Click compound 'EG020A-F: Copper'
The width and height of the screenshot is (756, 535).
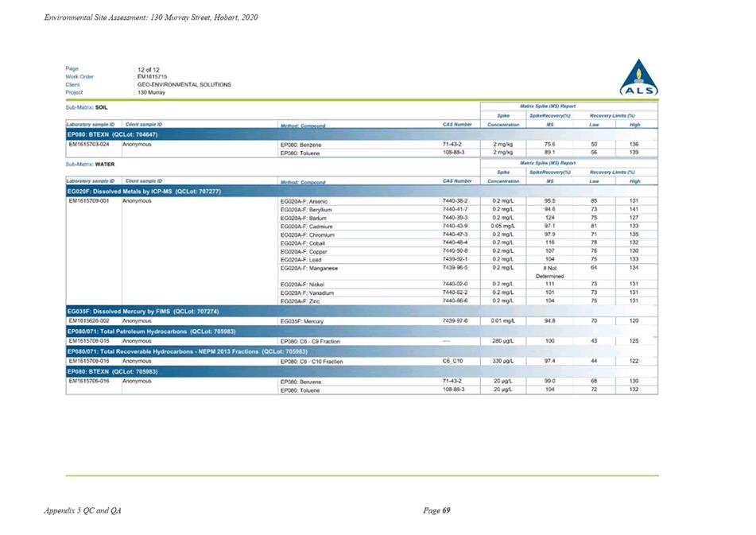point(304,251)
